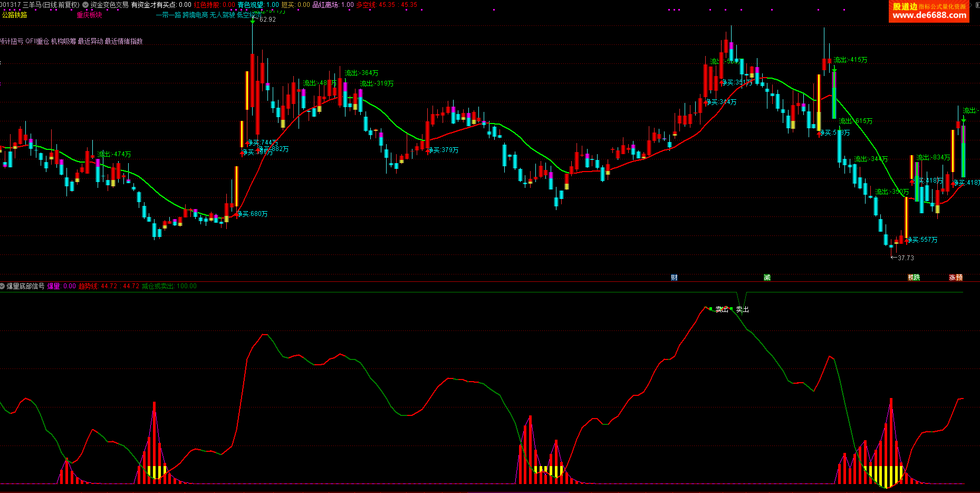Click the 净买:557万 annotation

click(923, 240)
